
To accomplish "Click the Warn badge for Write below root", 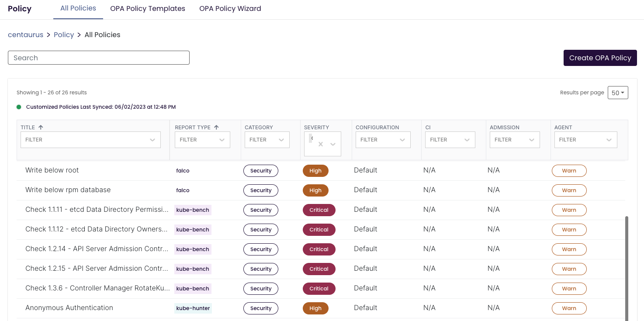I will pos(569,170).
